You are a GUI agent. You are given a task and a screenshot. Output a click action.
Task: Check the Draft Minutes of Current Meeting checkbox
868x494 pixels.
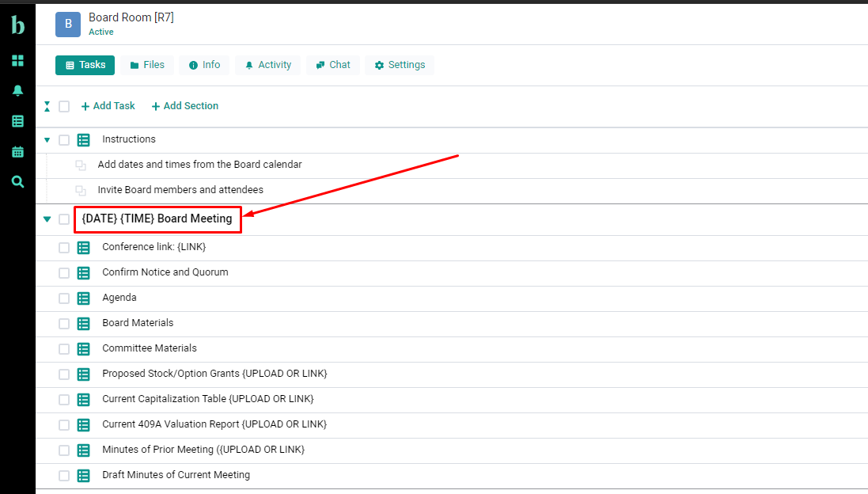pos(64,476)
